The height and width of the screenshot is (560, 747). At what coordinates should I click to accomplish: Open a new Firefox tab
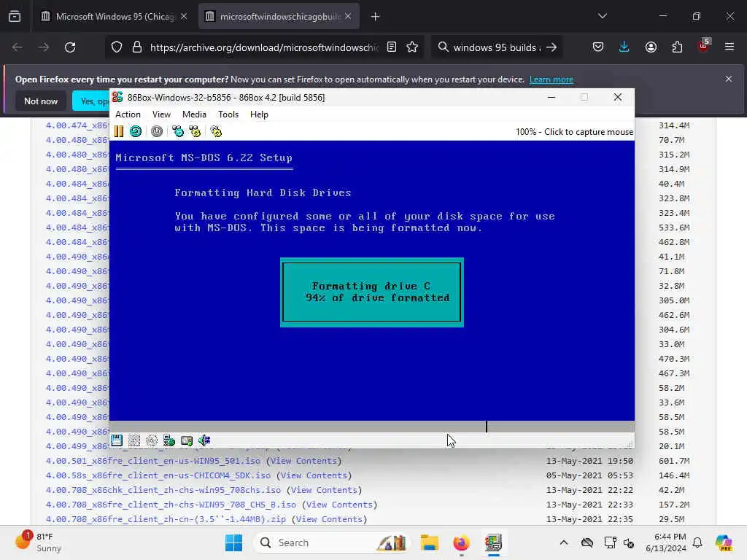point(376,17)
